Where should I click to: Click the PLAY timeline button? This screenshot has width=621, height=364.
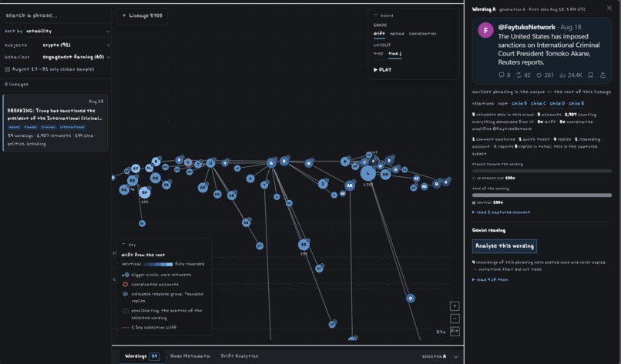[382, 69]
